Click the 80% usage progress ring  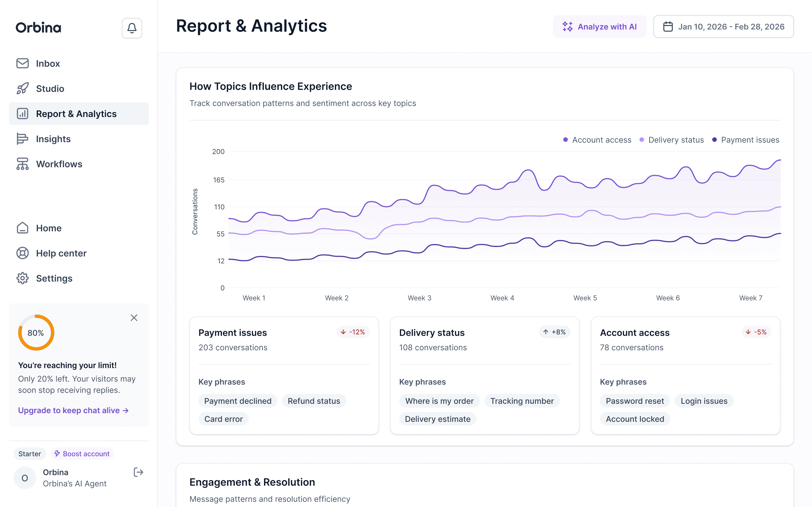click(36, 333)
